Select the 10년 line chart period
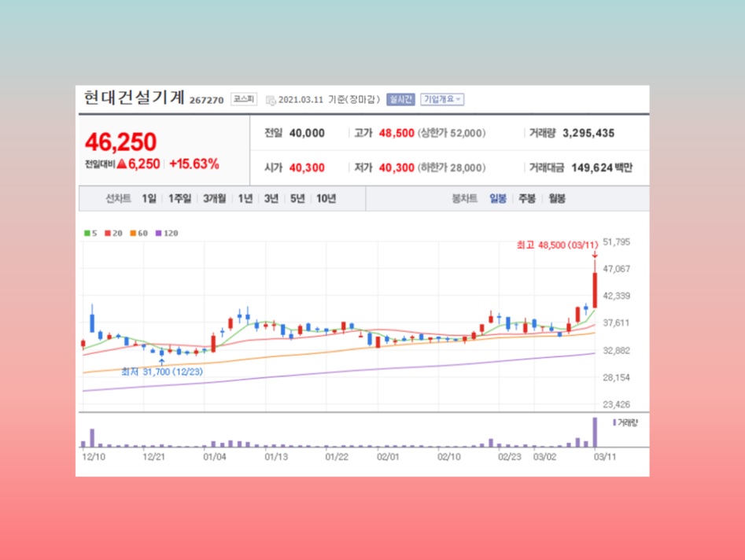The image size is (745, 560). click(326, 198)
